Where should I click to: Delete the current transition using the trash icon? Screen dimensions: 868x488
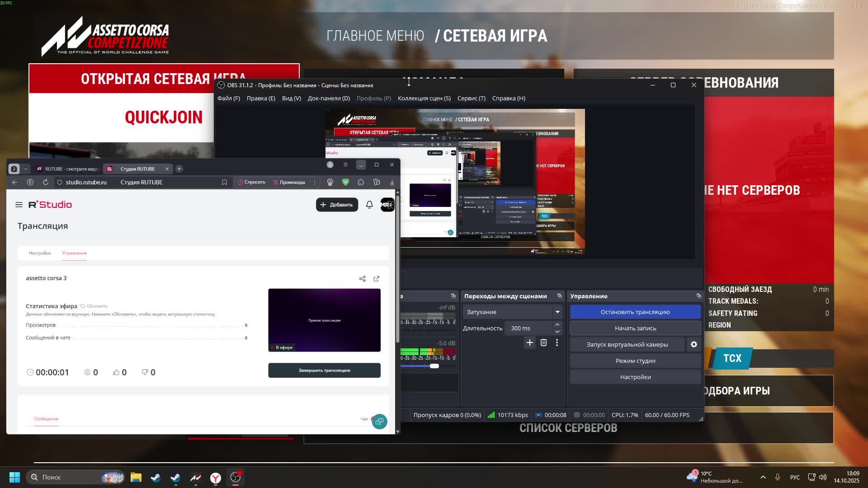[543, 343]
